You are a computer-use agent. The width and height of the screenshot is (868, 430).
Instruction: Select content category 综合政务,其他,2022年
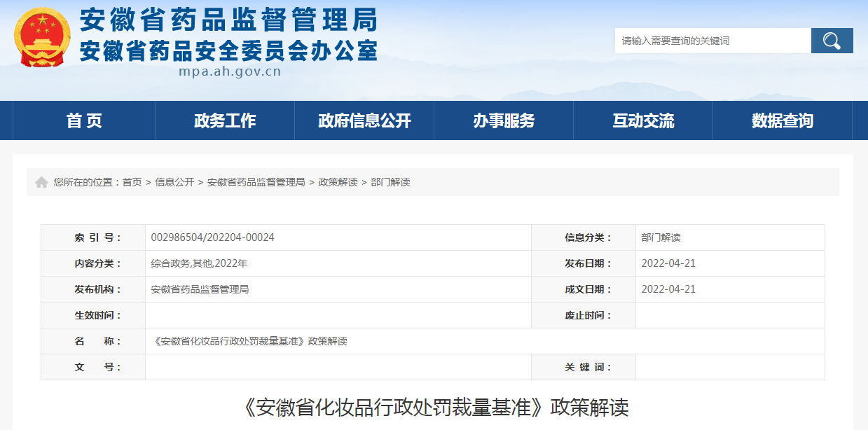click(199, 263)
